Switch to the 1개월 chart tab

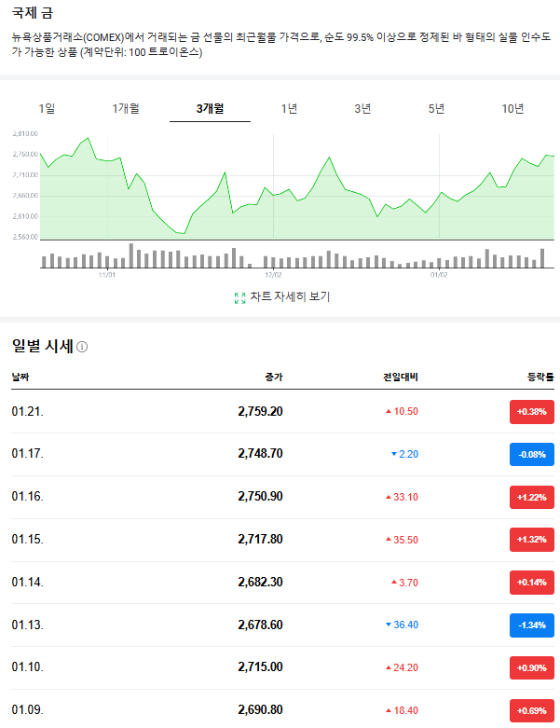125,109
